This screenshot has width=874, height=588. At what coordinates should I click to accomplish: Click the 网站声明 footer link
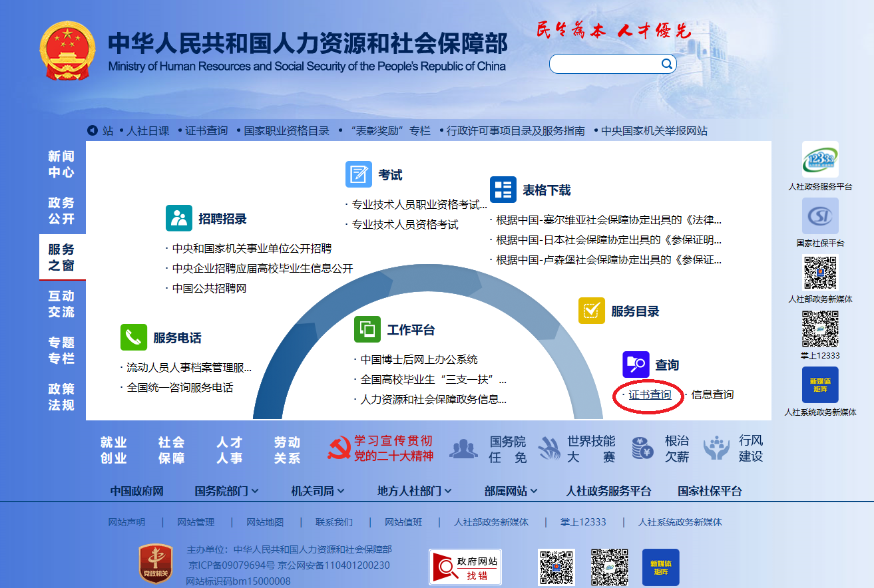tap(126, 522)
